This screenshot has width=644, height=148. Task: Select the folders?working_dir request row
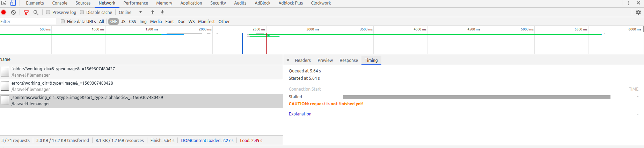click(x=141, y=72)
